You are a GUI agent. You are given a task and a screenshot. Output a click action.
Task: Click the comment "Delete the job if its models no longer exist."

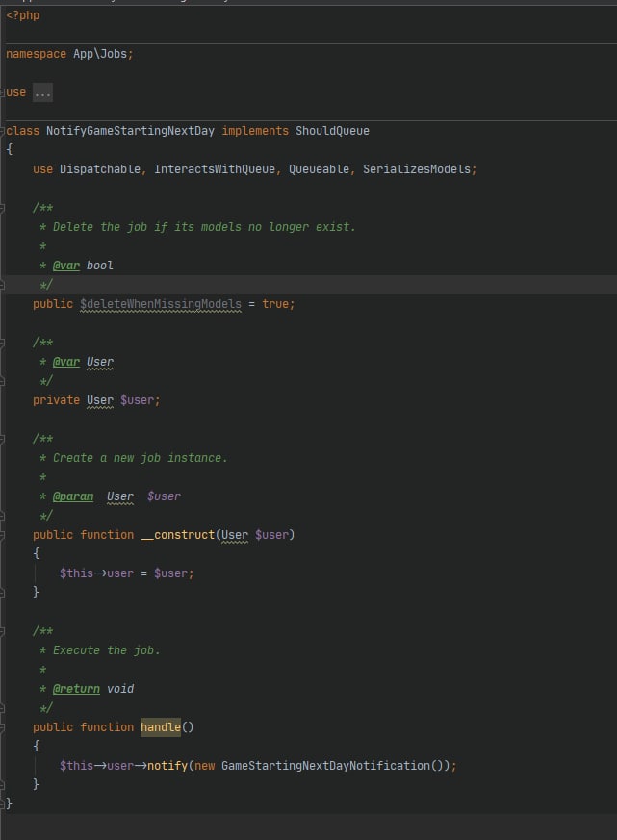[204, 227]
